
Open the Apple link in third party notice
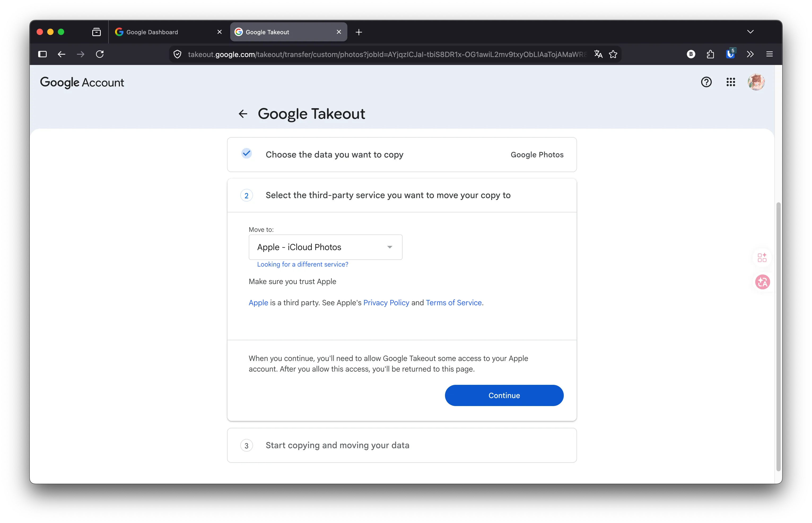258,303
